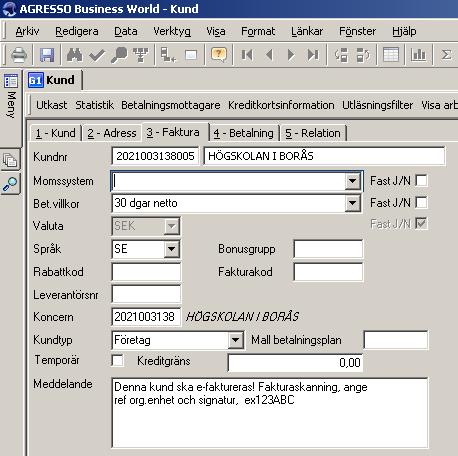Click the Mall betalningsplan field
The width and height of the screenshot is (458, 456).
pos(396,340)
